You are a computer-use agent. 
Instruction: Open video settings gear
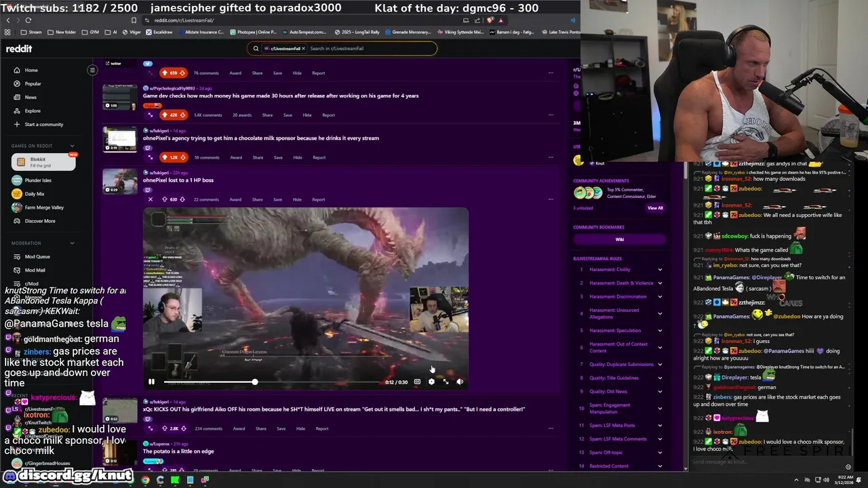[431, 382]
